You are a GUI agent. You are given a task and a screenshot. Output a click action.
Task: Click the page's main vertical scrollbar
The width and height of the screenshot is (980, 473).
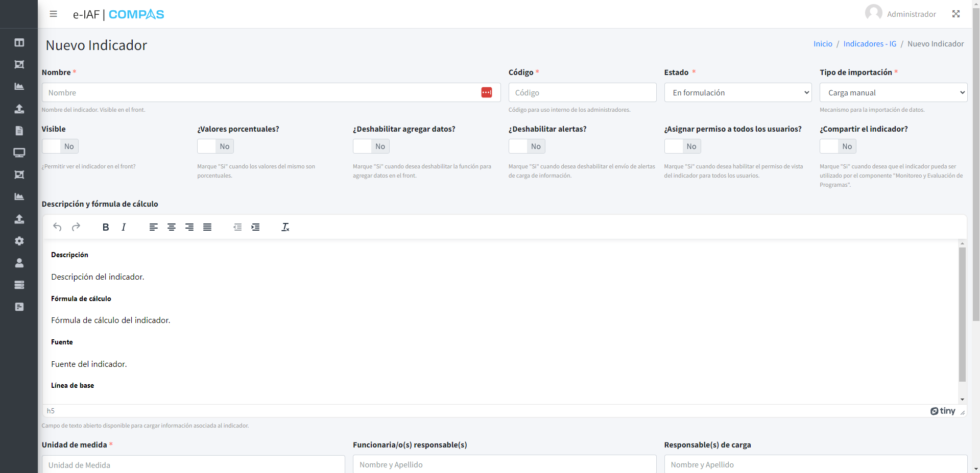pos(976,163)
